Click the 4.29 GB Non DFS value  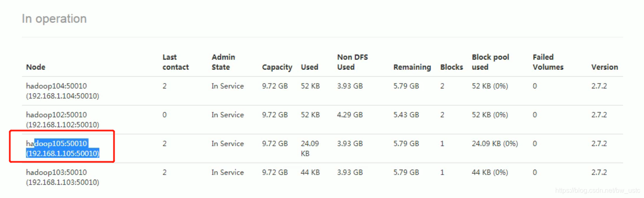point(350,115)
